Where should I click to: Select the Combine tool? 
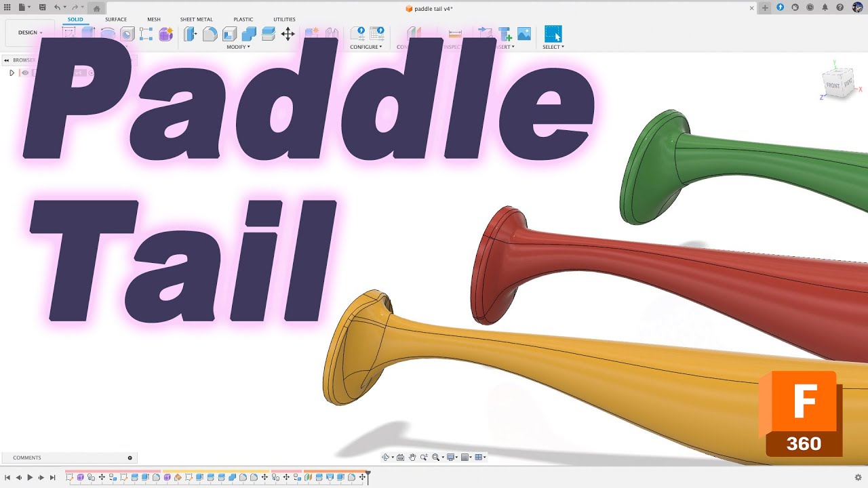click(x=249, y=34)
